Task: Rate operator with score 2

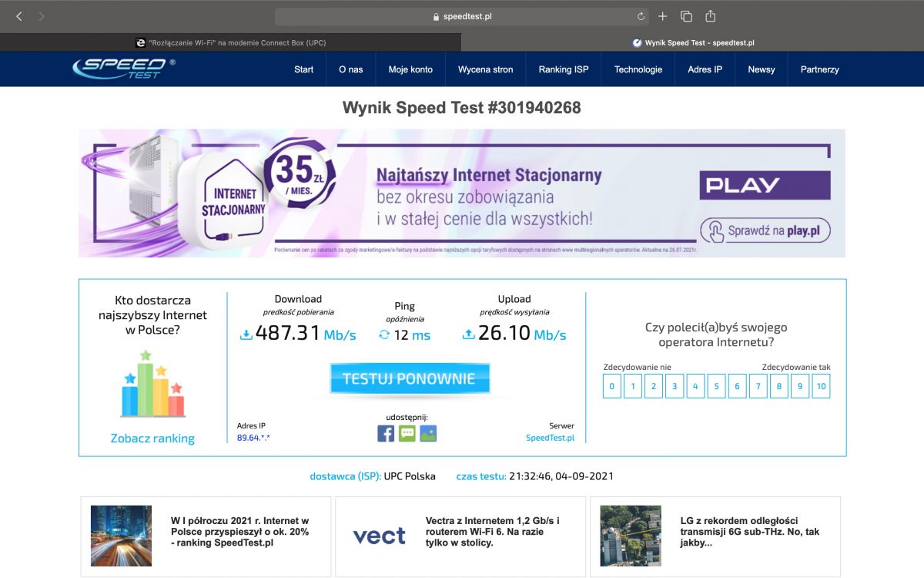Action: tap(654, 386)
